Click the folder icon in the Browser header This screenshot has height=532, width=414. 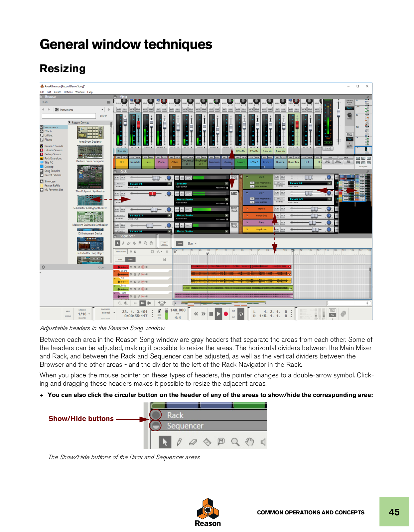tap(108, 102)
